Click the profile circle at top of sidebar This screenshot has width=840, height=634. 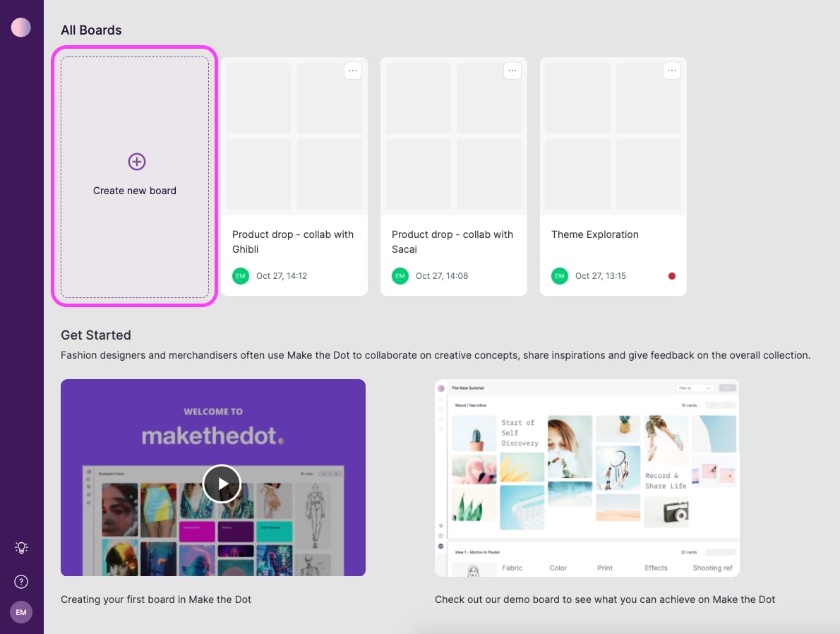click(21, 27)
